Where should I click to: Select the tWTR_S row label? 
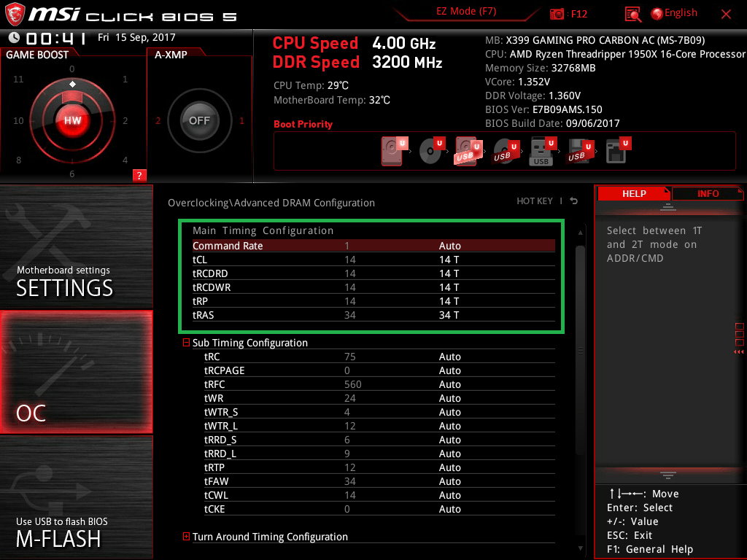[x=221, y=412]
